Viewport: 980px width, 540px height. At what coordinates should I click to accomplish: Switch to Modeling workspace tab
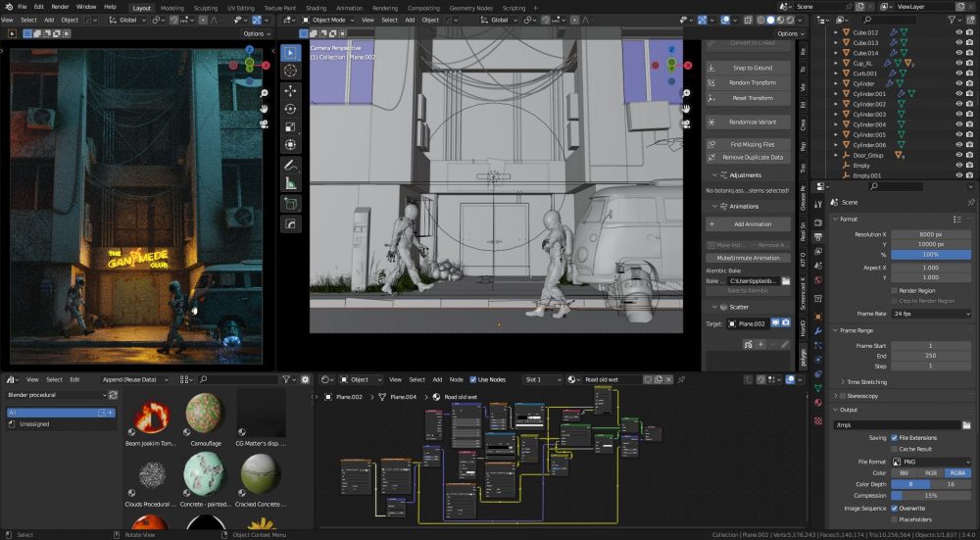pos(171,8)
